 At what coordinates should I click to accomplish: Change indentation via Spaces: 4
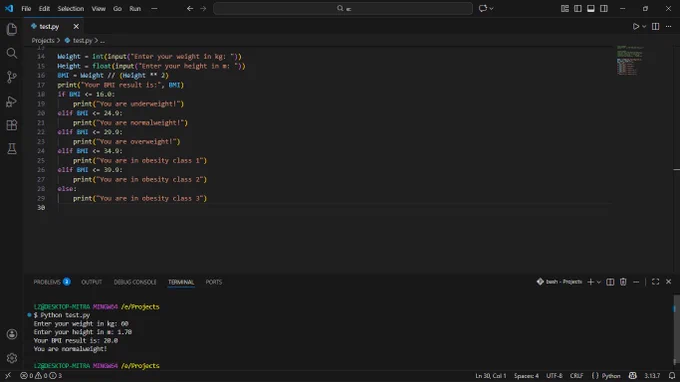pos(526,375)
